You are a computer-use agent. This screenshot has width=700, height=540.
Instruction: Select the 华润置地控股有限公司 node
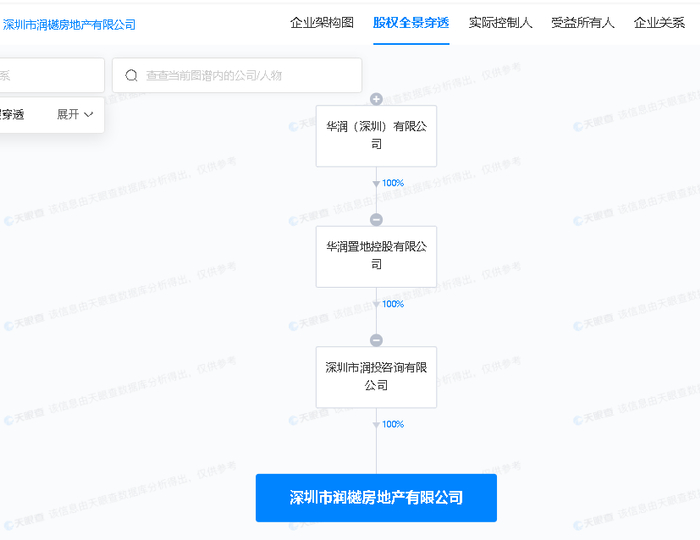tap(376, 257)
